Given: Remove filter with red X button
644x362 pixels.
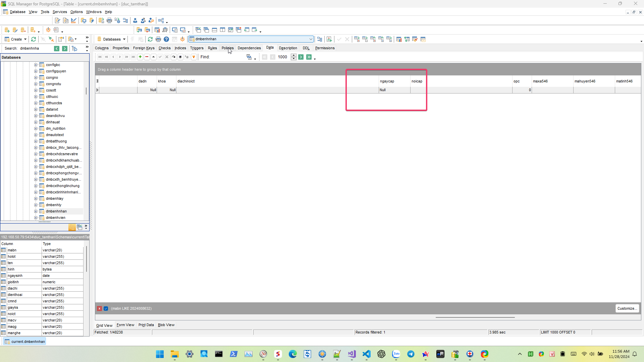Looking at the screenshot, I should pos(100,308).
